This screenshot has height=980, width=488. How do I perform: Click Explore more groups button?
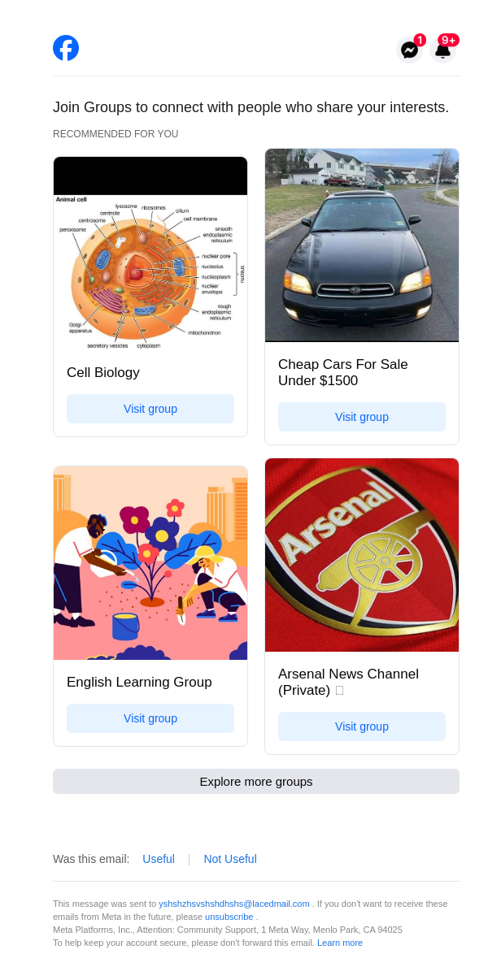point(256,782)
